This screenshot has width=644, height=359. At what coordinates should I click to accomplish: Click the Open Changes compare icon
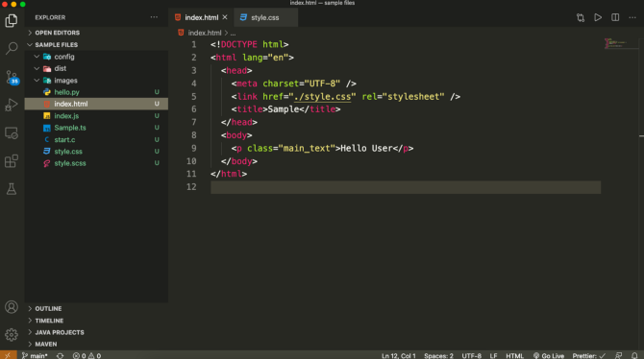(x=581, y=17)
